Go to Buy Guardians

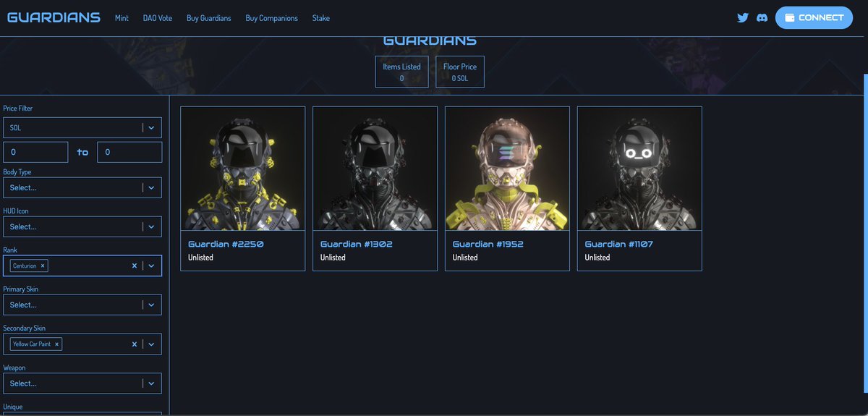point(209,18)
